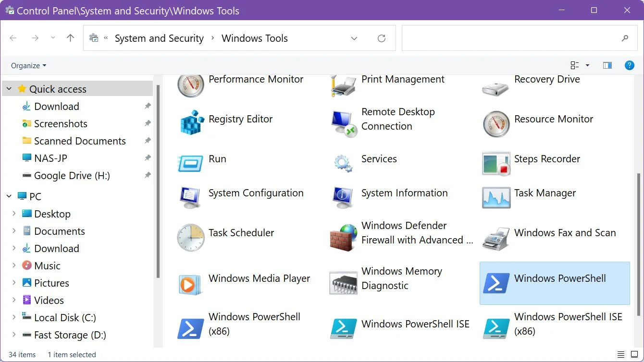Click the System and Security breadcrumb

tap(159, 38)
